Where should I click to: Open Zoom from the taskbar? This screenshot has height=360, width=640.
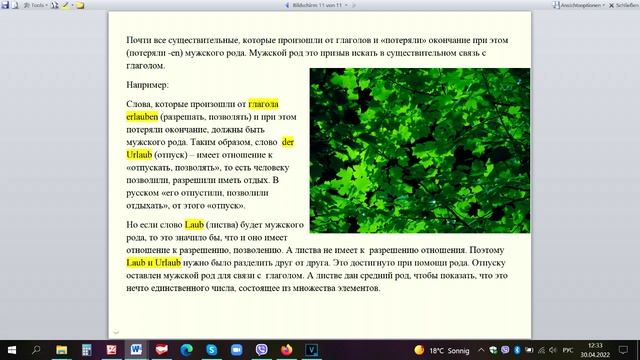236,350
